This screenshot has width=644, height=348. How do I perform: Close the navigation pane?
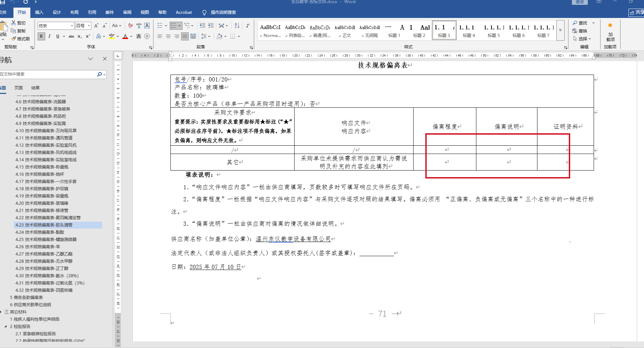point(105,59)
